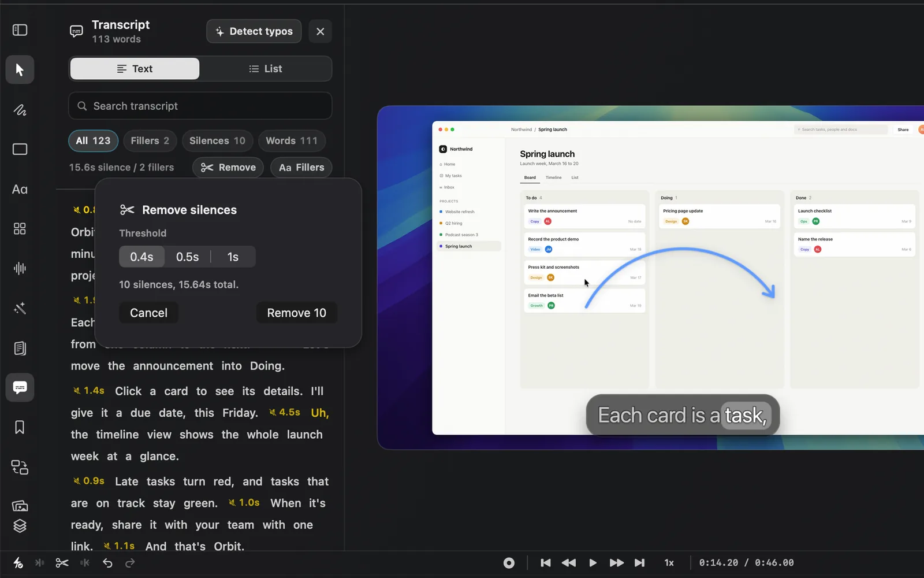Click the lightning auto-edit icon
This screenshot has width=924, height=578.
click(x=18, y=563)
